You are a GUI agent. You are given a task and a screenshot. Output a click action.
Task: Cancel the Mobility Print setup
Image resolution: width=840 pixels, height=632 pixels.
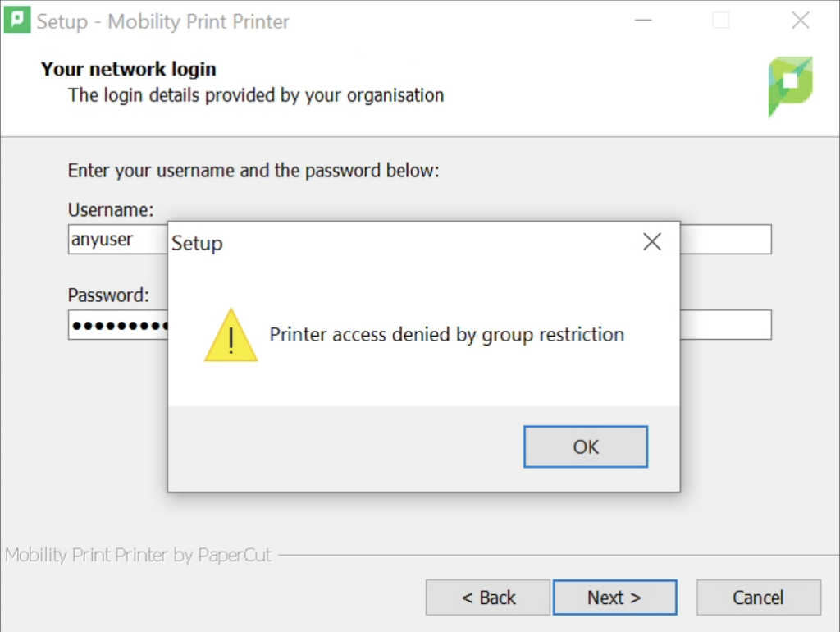tap(758, 598)
